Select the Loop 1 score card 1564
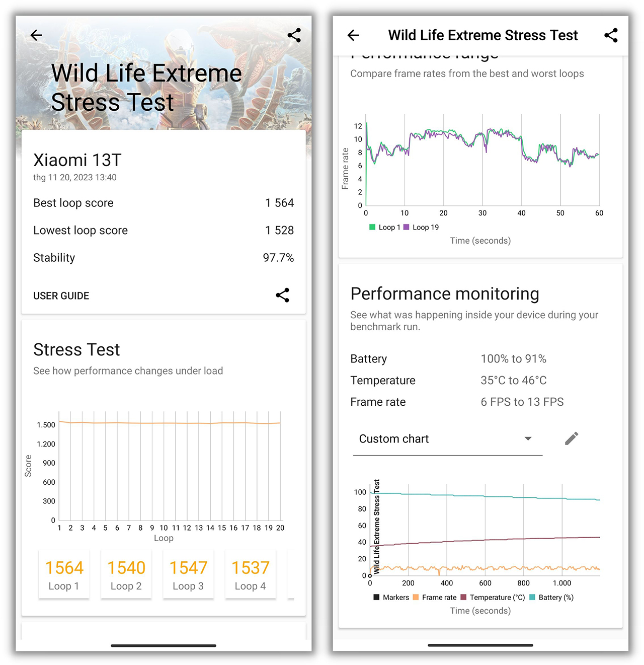This screenshot has height=665, width=644. click(64, 574)
